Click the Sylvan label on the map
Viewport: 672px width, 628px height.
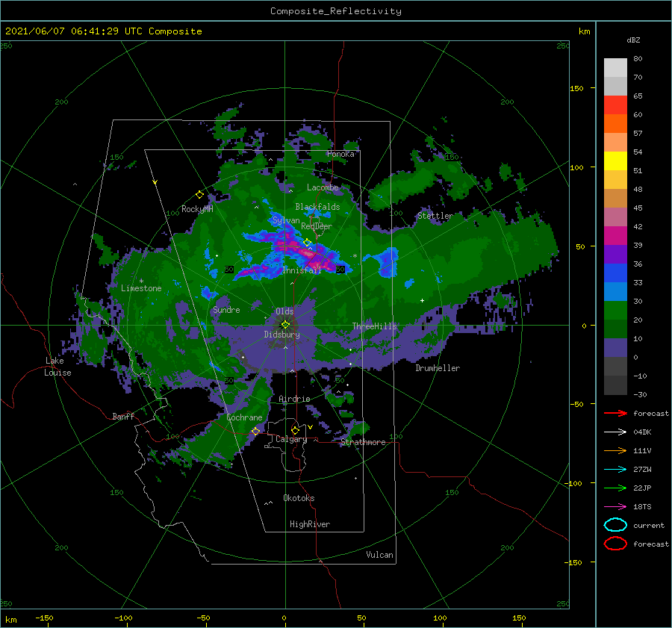[x=286, y=220]
